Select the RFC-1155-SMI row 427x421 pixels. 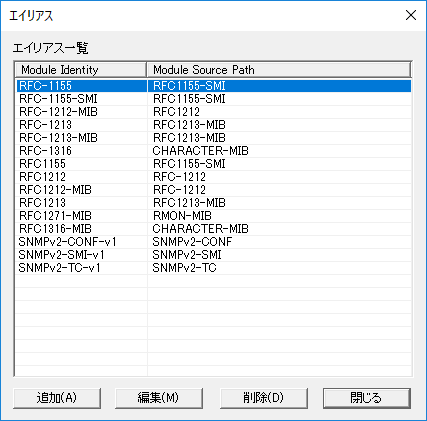213,99
